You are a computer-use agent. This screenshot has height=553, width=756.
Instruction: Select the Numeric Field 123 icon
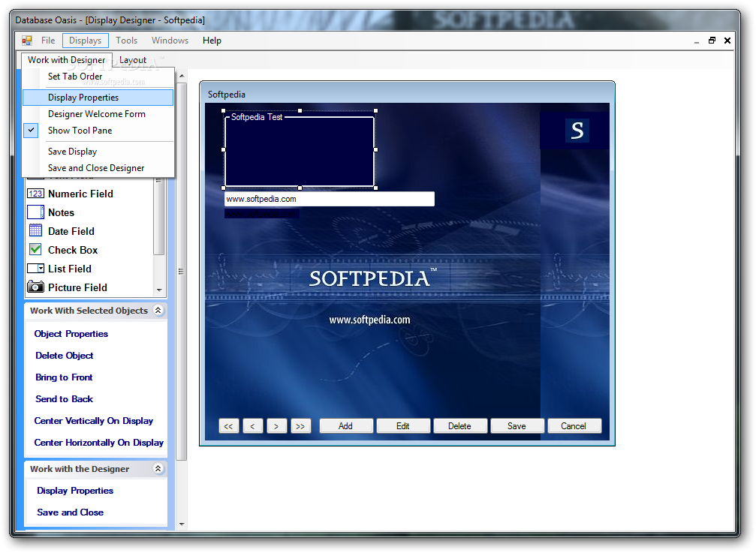point(36,194)
